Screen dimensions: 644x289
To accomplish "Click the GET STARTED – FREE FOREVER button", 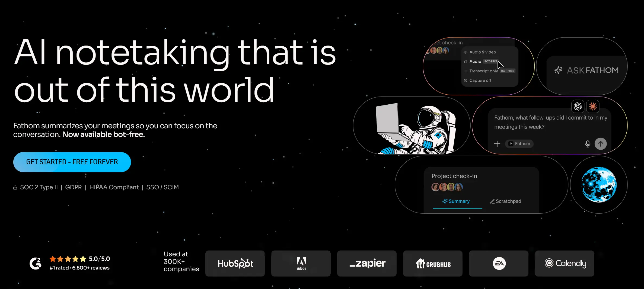I will tap(72, 162).
